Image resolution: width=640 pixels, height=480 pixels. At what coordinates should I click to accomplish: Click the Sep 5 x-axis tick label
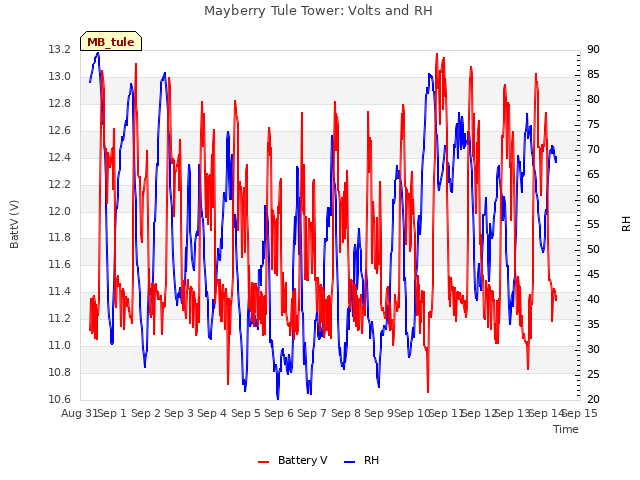coord(246,413)
